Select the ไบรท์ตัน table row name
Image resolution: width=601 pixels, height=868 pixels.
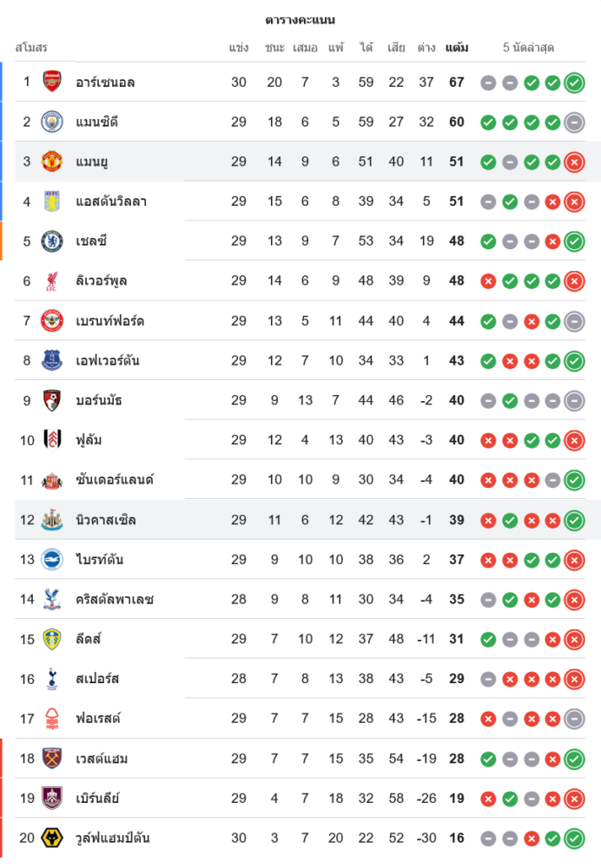coord(99,559)
